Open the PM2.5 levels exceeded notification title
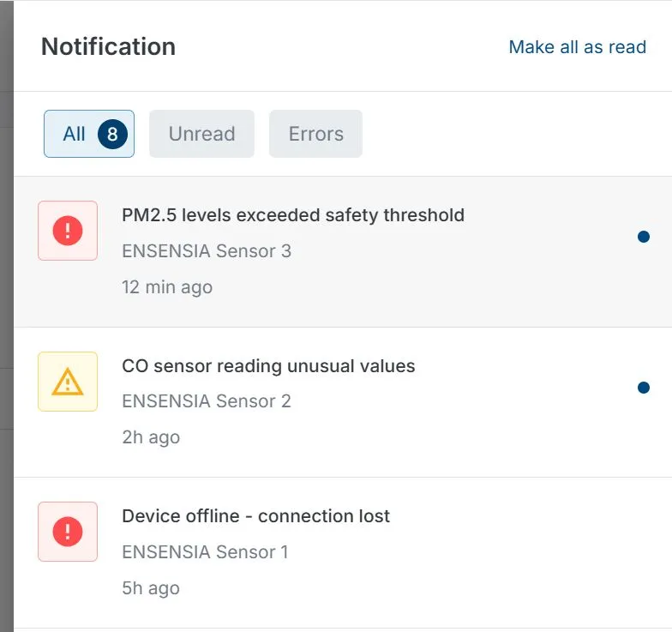 [x=293, y=215]
